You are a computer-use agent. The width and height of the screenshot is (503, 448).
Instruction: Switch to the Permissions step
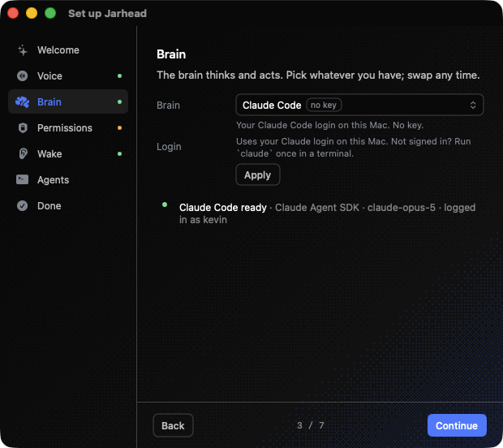[68, 128]
